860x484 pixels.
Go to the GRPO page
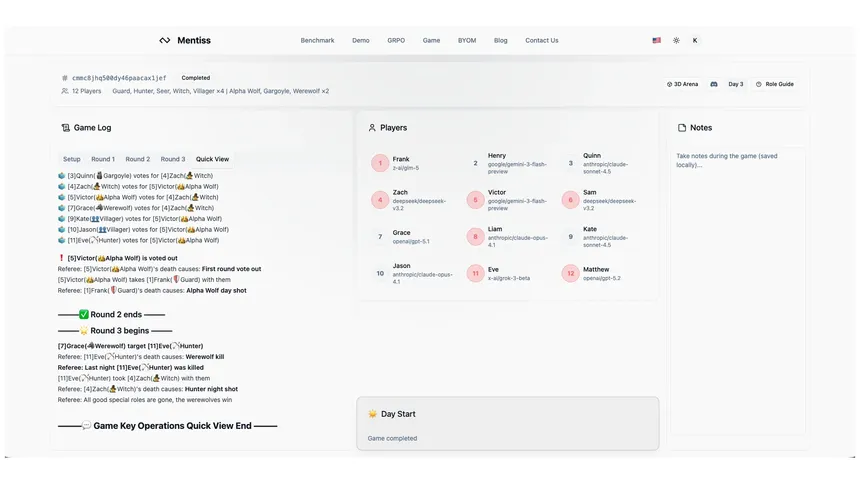(396, 41)
